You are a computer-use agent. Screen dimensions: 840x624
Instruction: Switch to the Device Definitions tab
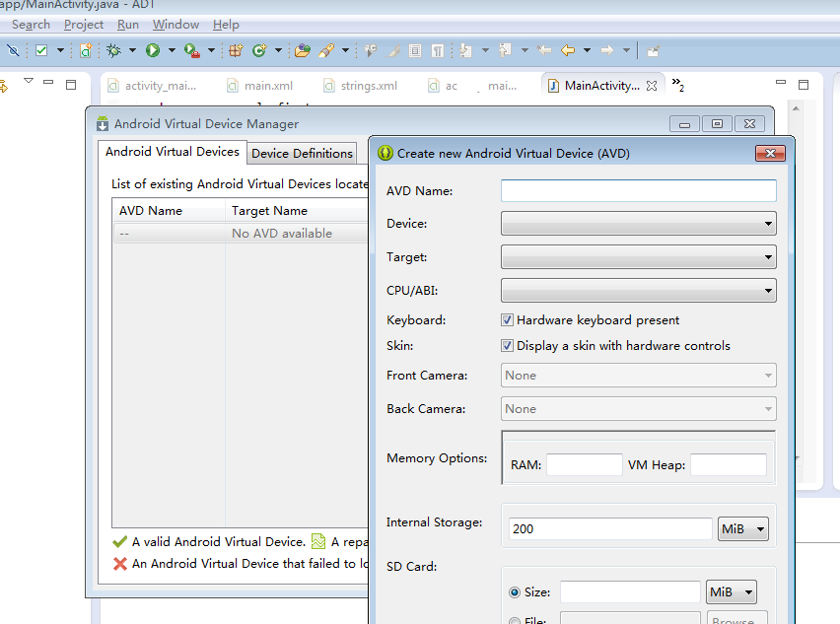[x=302, y=153]
